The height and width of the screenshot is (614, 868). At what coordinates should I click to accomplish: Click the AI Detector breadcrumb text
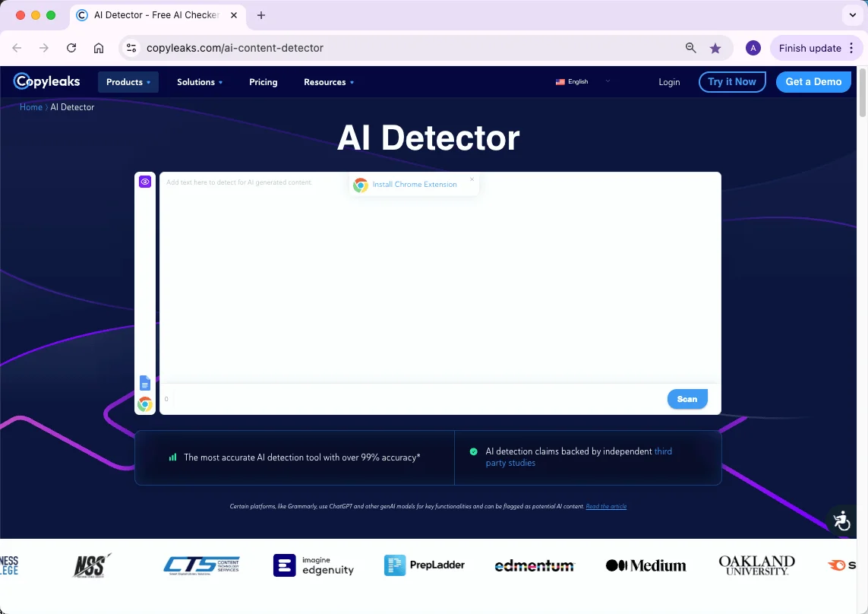[x=72, y=107]
